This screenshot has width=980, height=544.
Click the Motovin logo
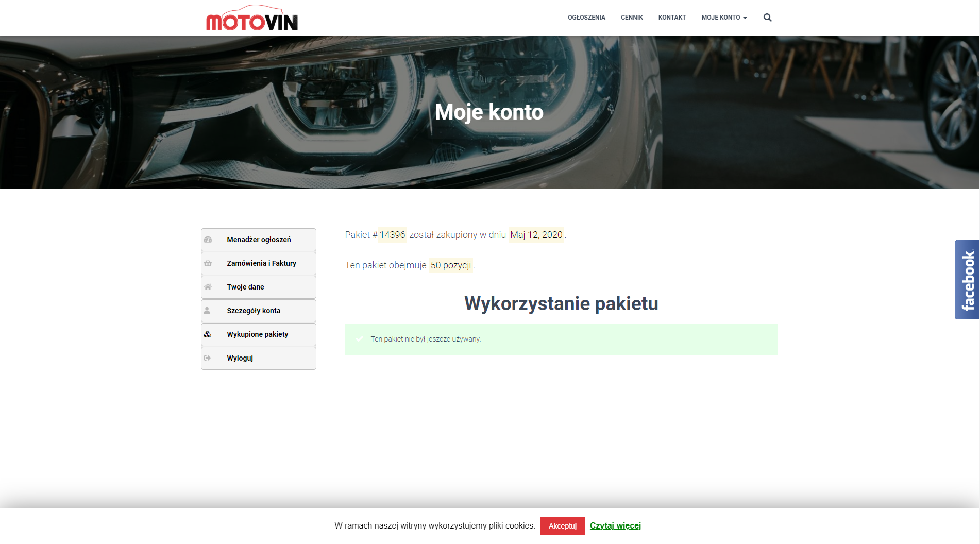coord(252,18)
